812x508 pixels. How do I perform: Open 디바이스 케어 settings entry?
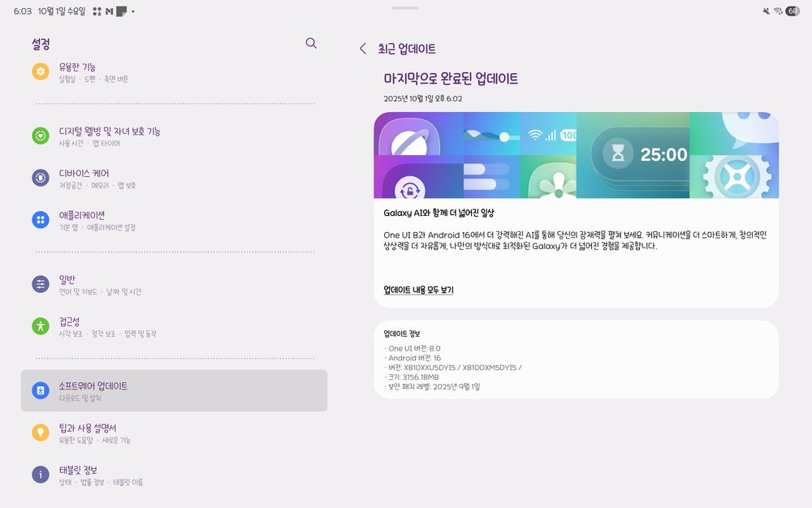(174, 179)
